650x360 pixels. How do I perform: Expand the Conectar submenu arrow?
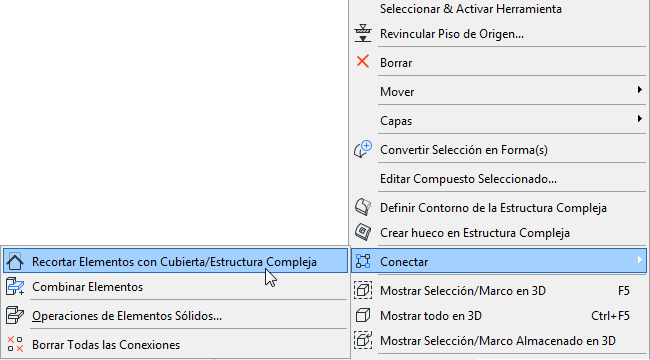pos(640,260)
